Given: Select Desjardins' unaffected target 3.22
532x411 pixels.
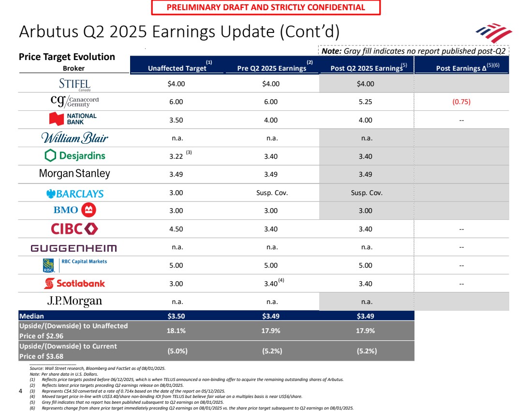Looking at the screenshot, I should pyautogui.click(x=176, y=156).
